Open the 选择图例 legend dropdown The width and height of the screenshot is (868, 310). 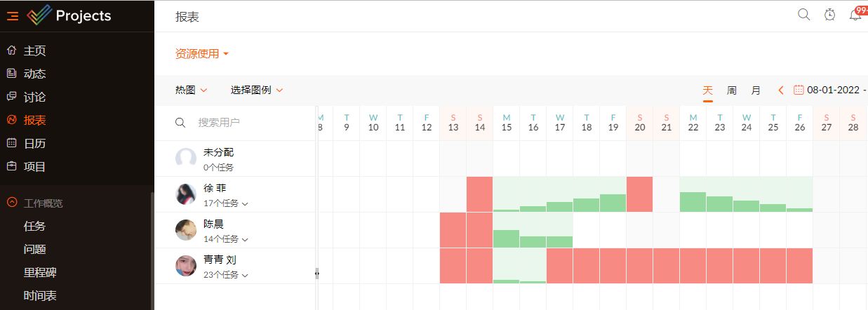[x=256, y=90]
